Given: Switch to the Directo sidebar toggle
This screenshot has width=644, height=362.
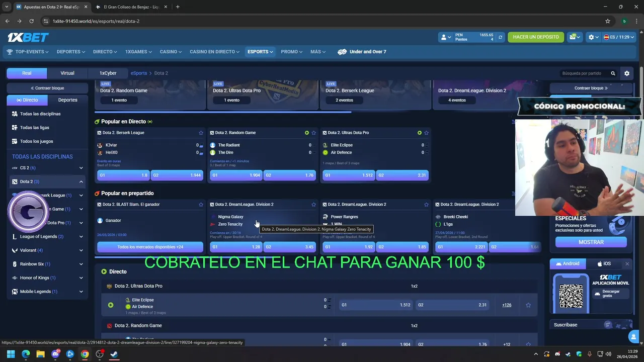Looking at the screenshot, I should point(27,100).
